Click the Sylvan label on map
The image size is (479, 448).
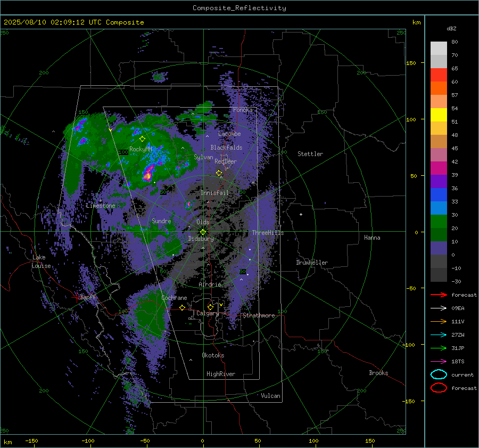coord(203,157)
